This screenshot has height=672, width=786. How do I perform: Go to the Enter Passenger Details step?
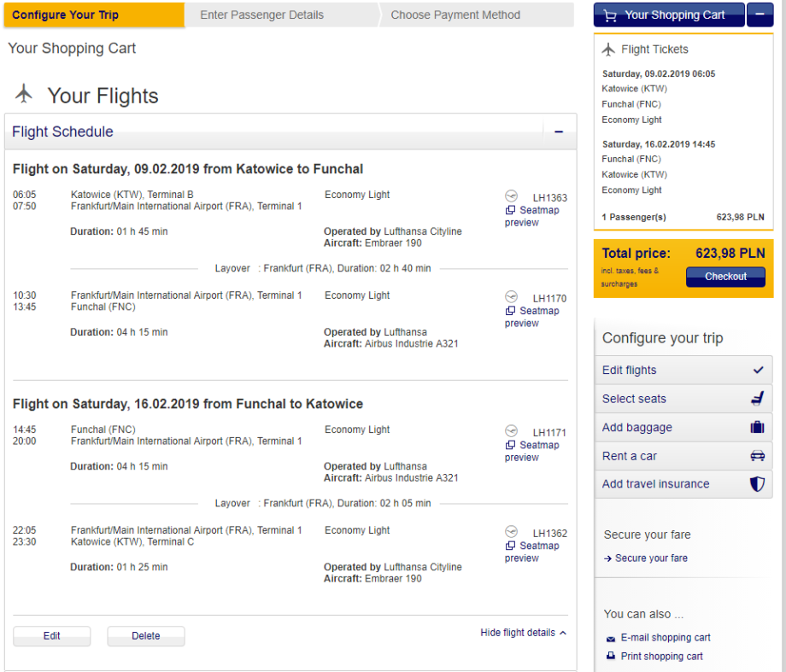pyautogui.click(x=261, y=15)
